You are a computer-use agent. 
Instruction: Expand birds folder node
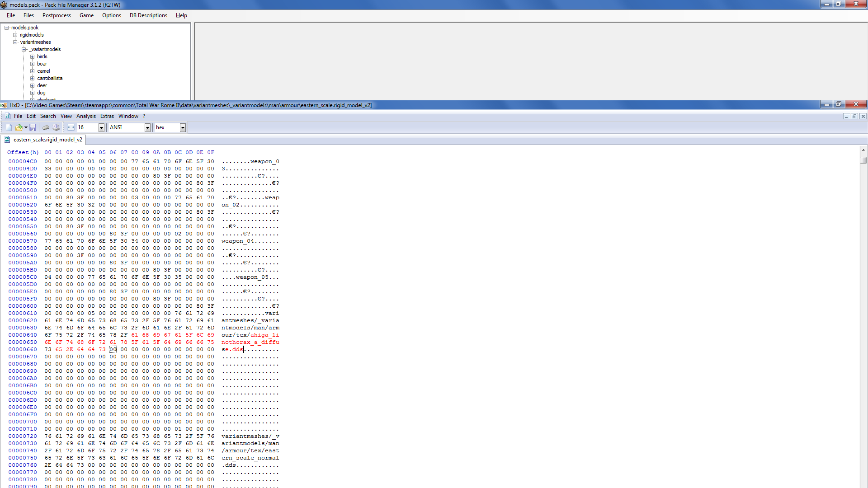click(x=32, y=56)
